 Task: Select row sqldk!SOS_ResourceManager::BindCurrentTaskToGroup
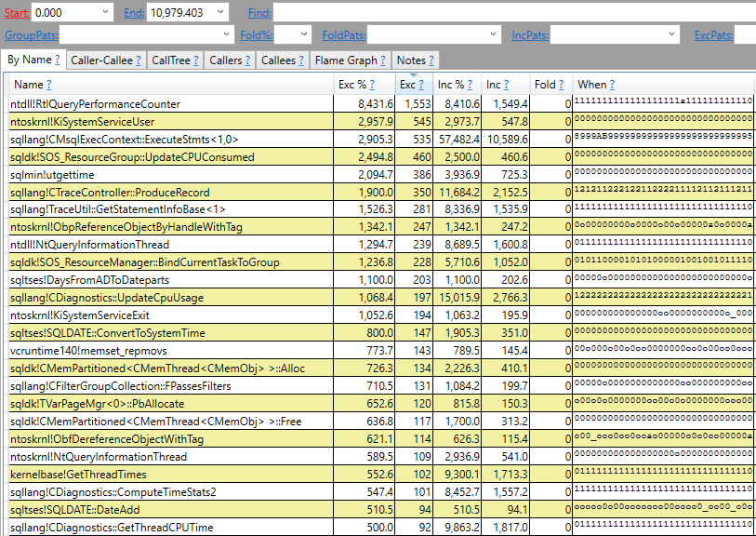click(381, 262)
